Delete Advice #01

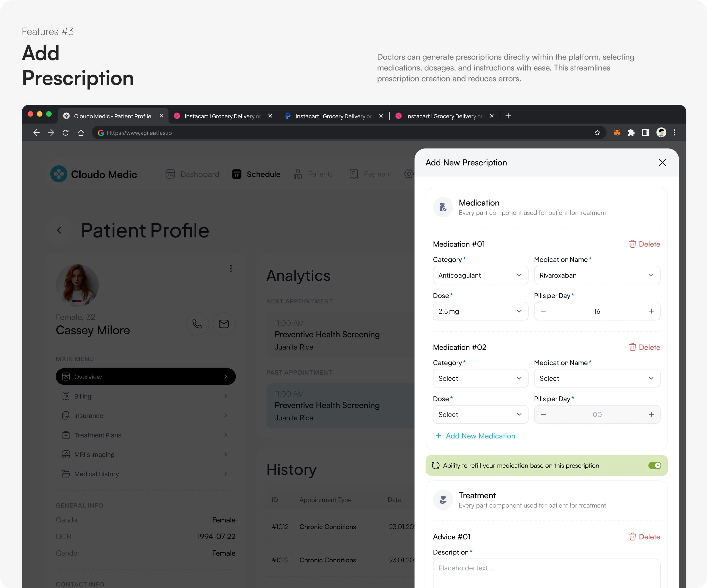(644, 537)
